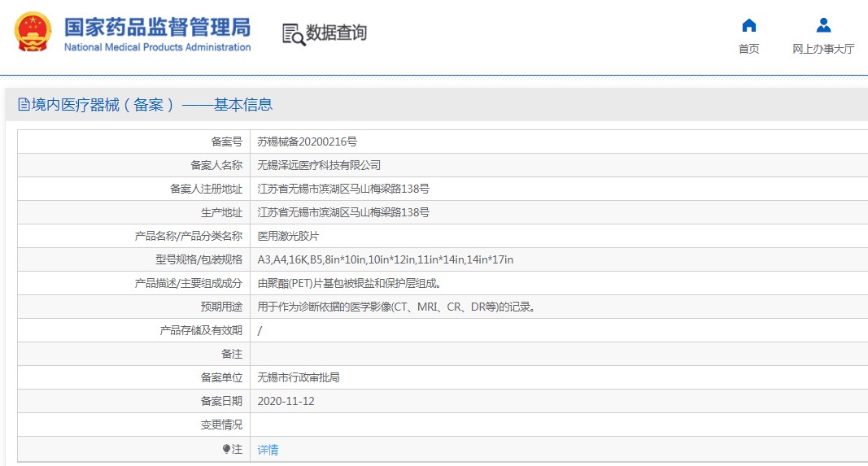
Task: Click the 数据查询 heading text
Action: coord(337,33)
